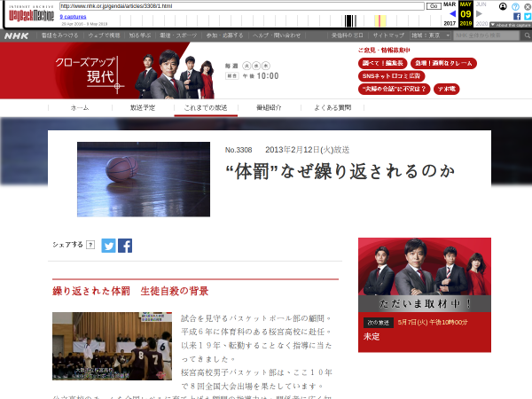Share the article on Facebook
532x399 pixels.
[125, 246]
